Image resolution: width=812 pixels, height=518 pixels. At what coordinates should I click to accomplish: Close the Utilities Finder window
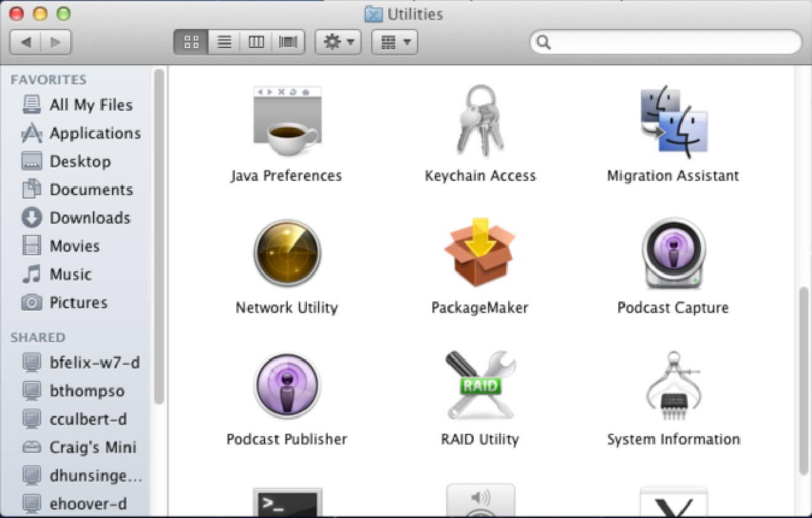click(x=17, y=14)
